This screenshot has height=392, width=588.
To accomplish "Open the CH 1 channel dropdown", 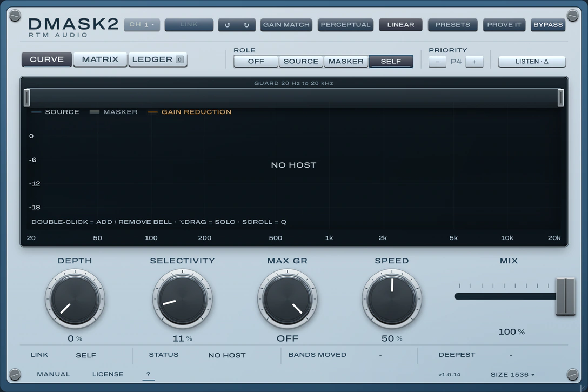I will (x=142, y=25).
